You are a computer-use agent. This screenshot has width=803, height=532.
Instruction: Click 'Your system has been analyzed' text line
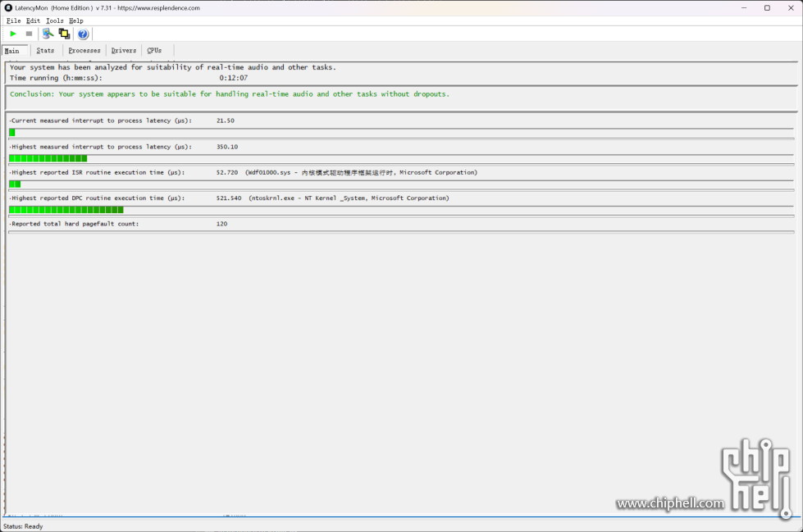[x=173, y=67]
